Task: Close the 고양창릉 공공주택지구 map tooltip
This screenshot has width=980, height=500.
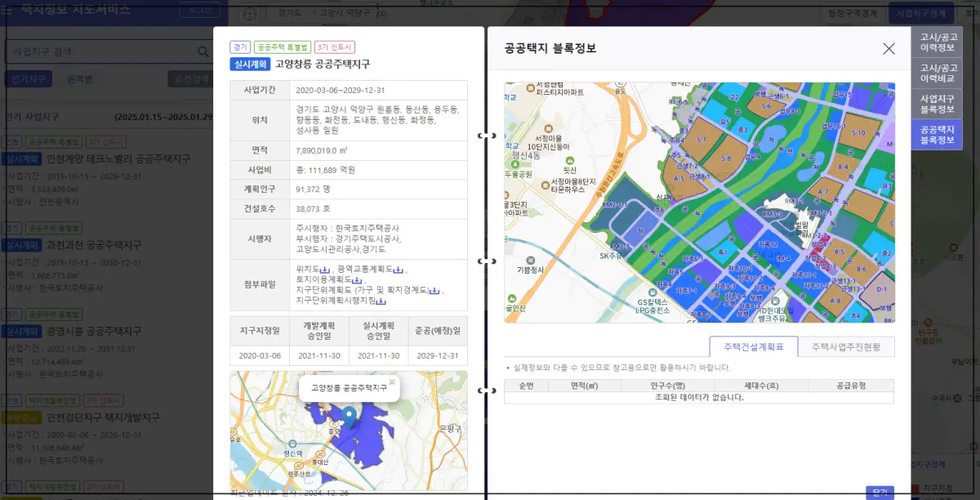Action: coord(392,382)
